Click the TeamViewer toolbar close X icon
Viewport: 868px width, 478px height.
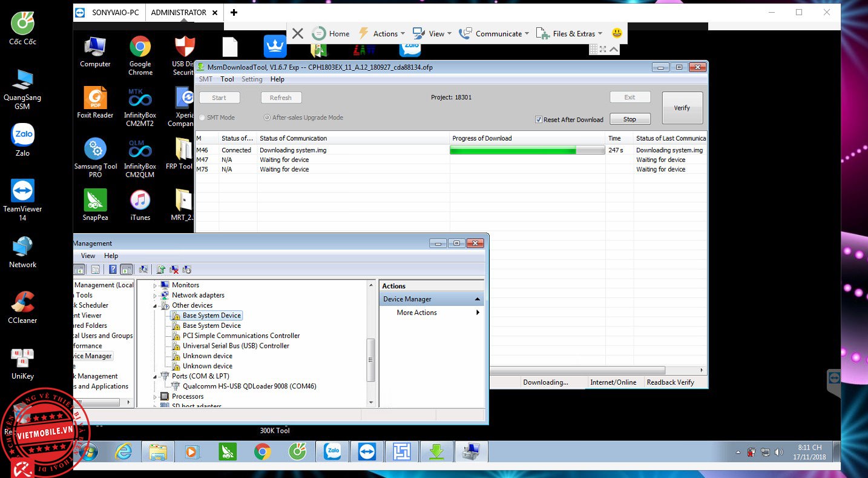pos(297,33)
